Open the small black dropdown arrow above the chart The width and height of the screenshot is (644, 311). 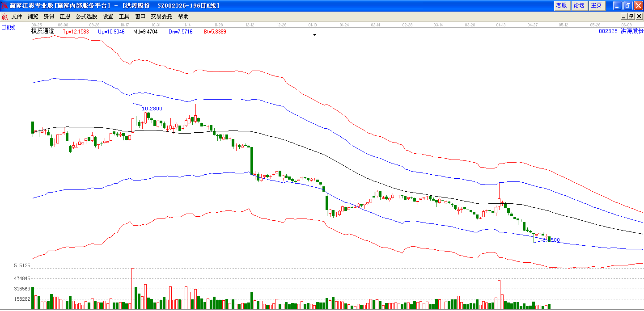(314, 35)
